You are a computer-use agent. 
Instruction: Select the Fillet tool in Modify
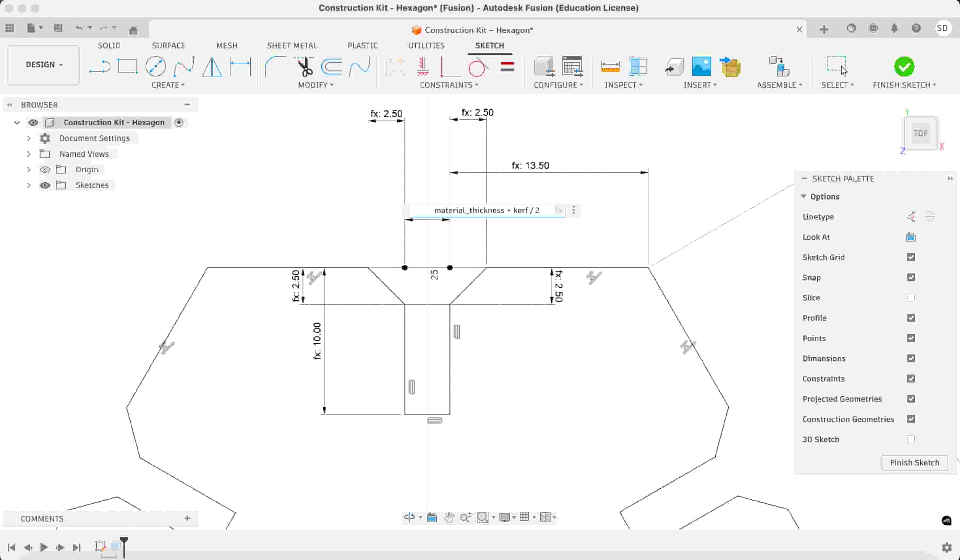(x=275, y=67)
